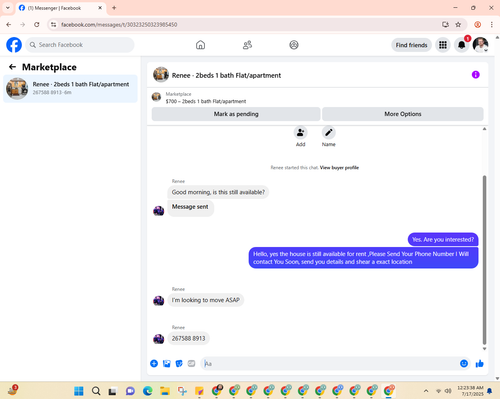Open the Marketplace listing thumbnail in header
The height and width of the screenshot is (399, 500).
click(156, 97)
